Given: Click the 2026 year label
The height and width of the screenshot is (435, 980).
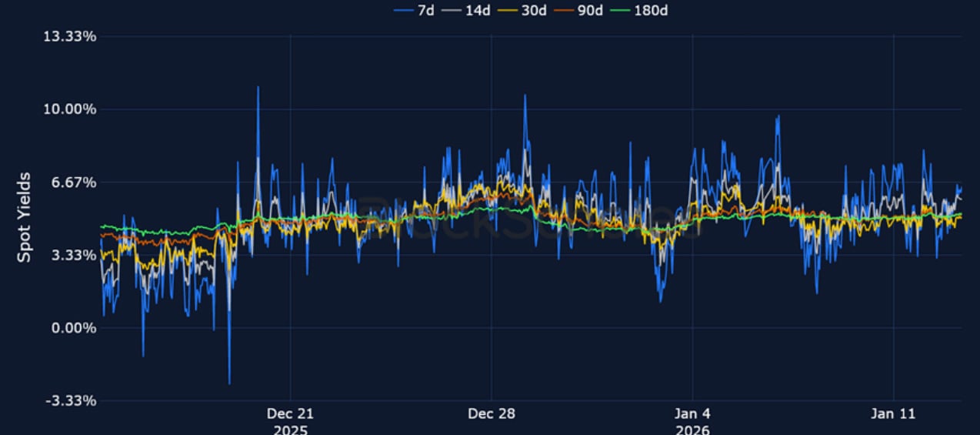Looking at the screenshot, I should [x=692, y=430].
